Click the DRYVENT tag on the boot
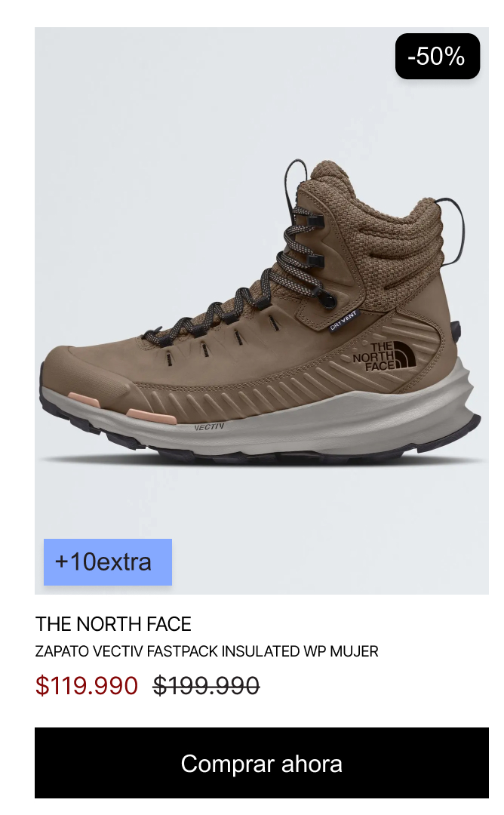This screenshot has width=504, height=815. point(343,321)
